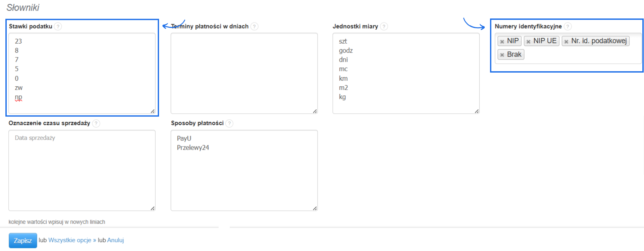
Task: Click inside Terminy płatności text area
Action: click(x=244, y=73)
